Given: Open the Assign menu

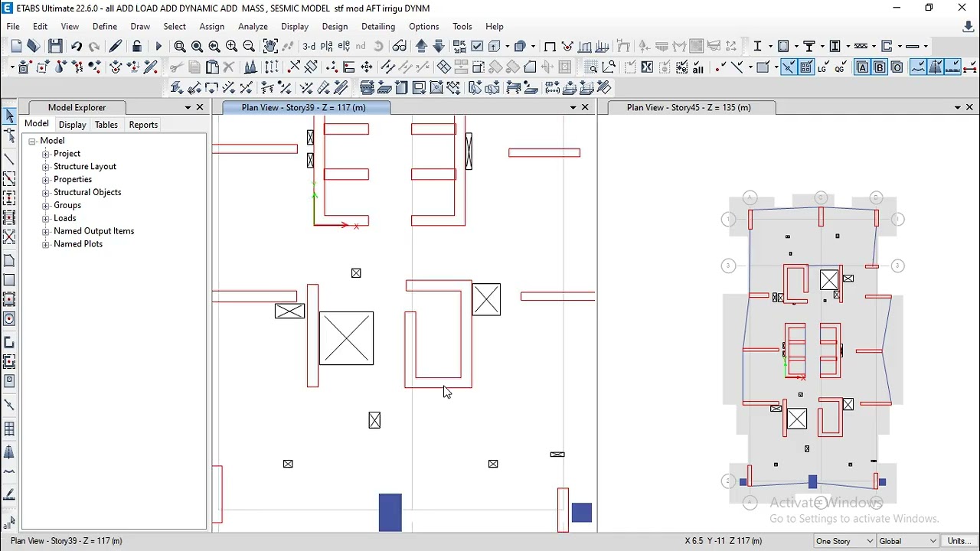Looking at the screenshot, I should point(212,26).
